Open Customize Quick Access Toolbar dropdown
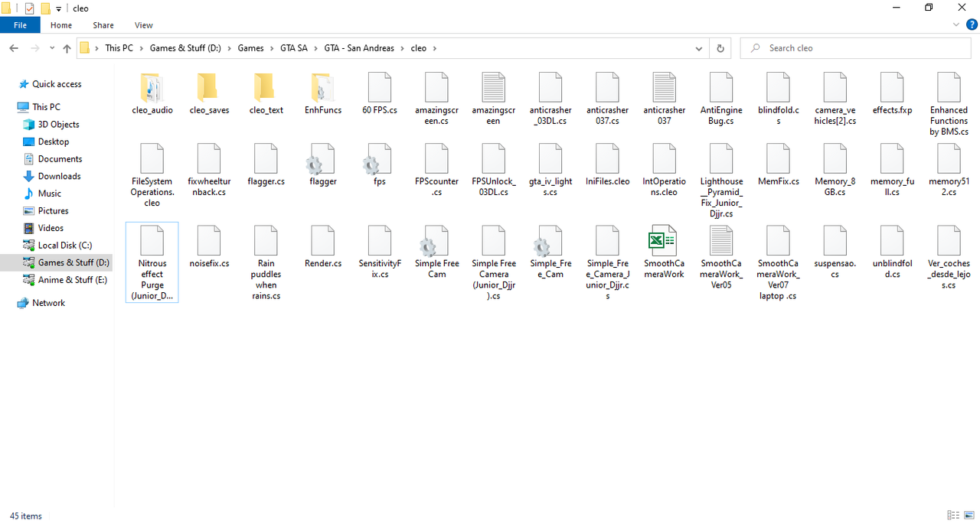Image resolution: width=980 pixels, height=524 pixels. 59,8
